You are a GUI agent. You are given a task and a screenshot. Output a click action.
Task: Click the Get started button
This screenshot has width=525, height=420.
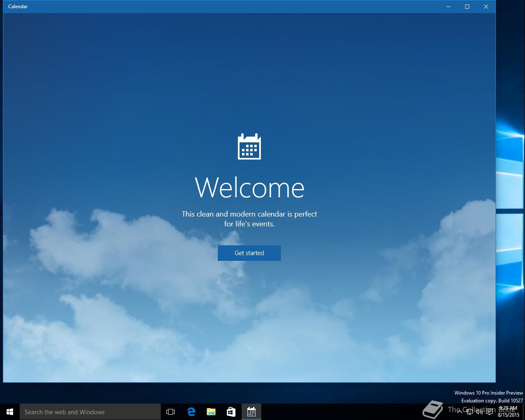(249, 253)
